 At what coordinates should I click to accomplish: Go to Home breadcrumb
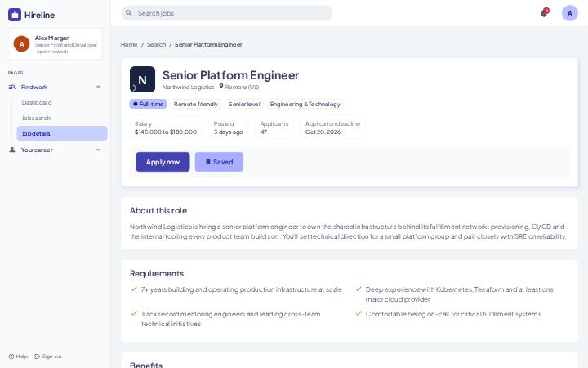click(x=129, y=44)
